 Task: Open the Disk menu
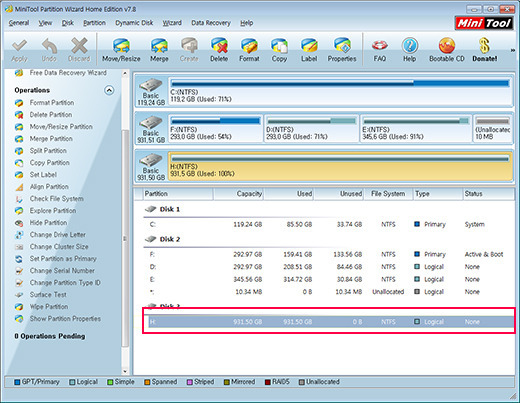[x=68, y=23]
